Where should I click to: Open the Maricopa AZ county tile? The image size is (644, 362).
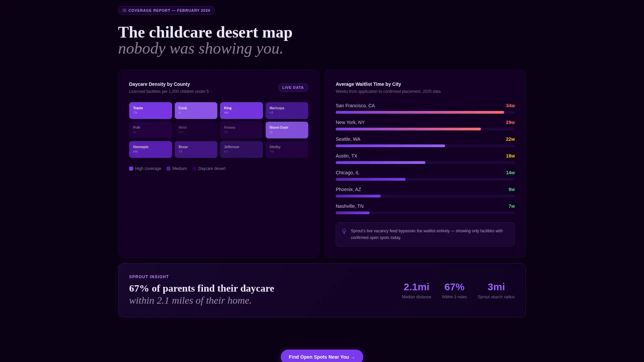(287, 111)
